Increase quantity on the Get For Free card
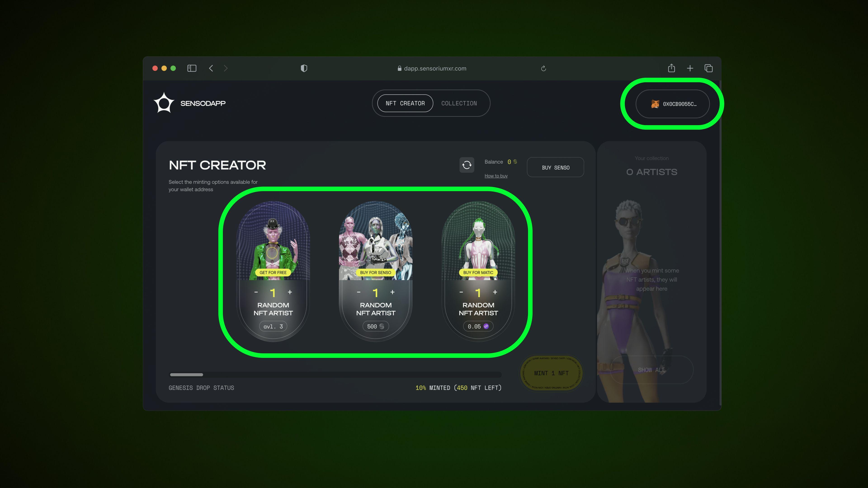This screenshot has height=488, width=868. (x=290, y=292)
